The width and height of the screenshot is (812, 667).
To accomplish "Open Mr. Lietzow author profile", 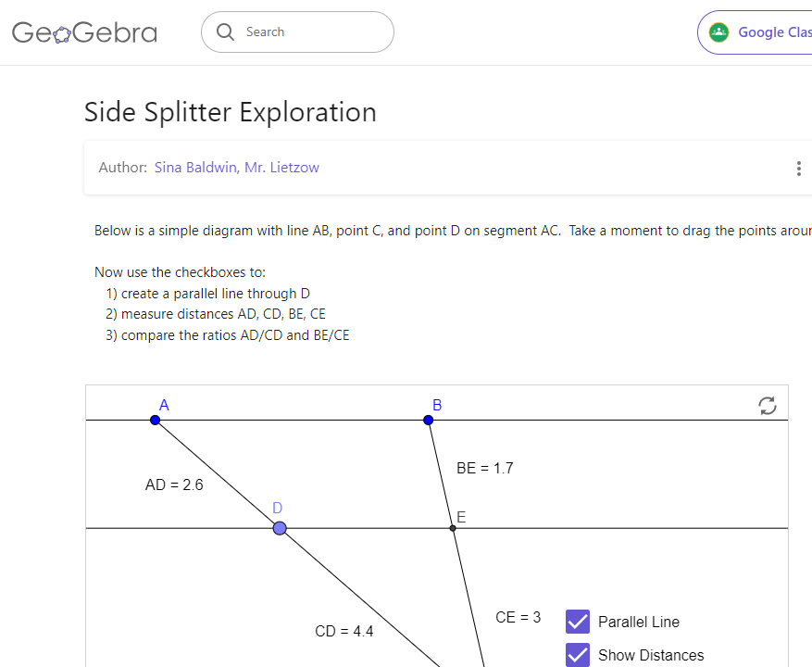I will click(281, 168).
